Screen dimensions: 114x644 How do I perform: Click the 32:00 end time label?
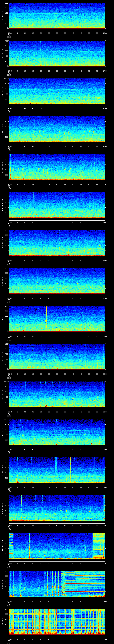click(105, 639)
